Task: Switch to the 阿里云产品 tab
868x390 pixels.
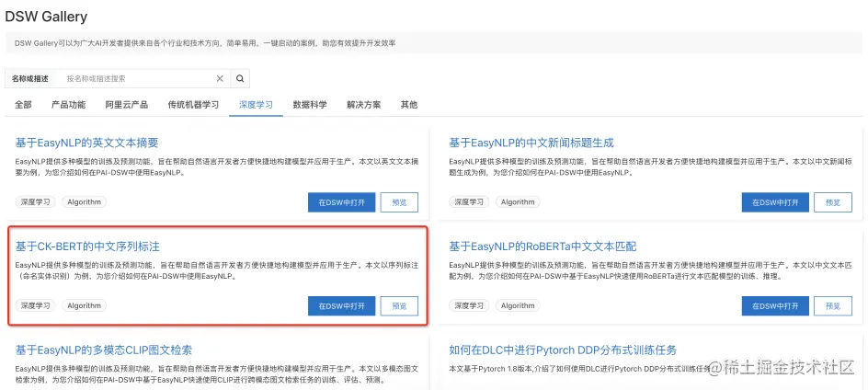Action: (x=127, y=105)
